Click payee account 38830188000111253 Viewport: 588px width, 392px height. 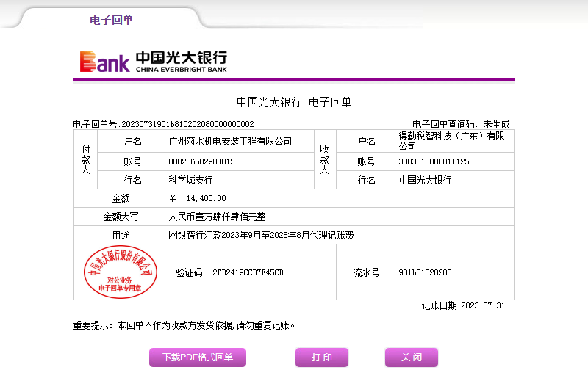point(436,161)
